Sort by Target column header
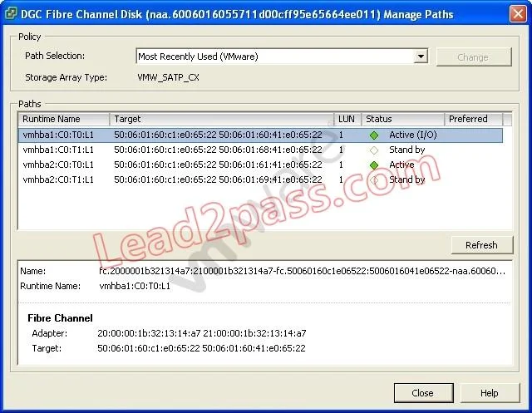 (x=222, y=119)
